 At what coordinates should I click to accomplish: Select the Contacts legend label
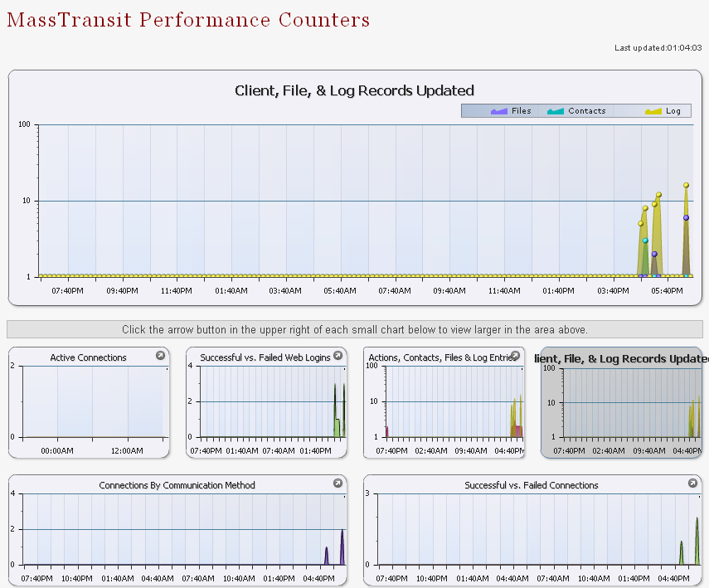(x=587, y=111)
